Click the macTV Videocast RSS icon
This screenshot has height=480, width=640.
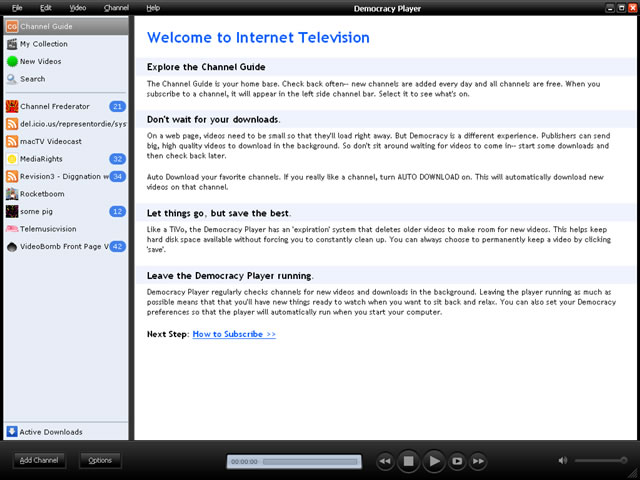coord(12,142)
